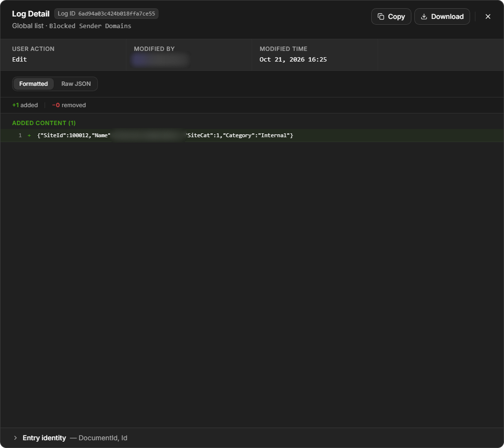504x448 pixels.
Task: Click the 'MODIFIED TIME' column label
Action: (283, 49)
